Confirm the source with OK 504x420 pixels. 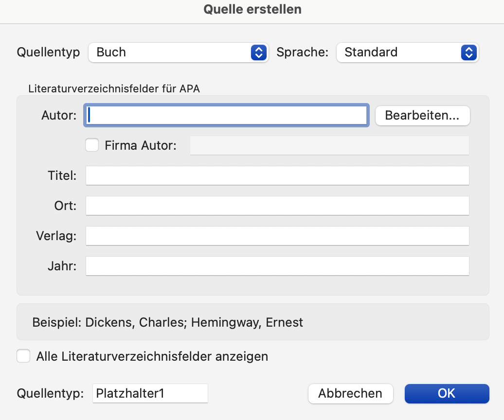447,393
